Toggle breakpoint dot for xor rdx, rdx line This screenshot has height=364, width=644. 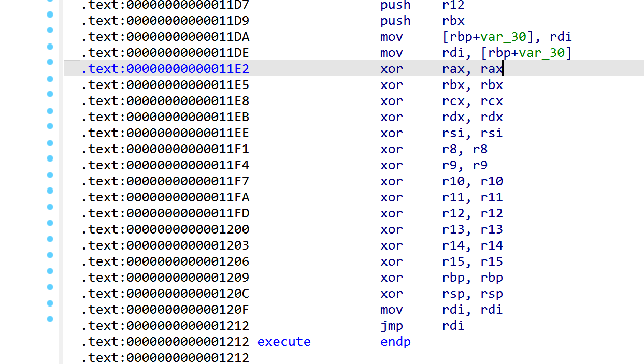coord(50,110)
